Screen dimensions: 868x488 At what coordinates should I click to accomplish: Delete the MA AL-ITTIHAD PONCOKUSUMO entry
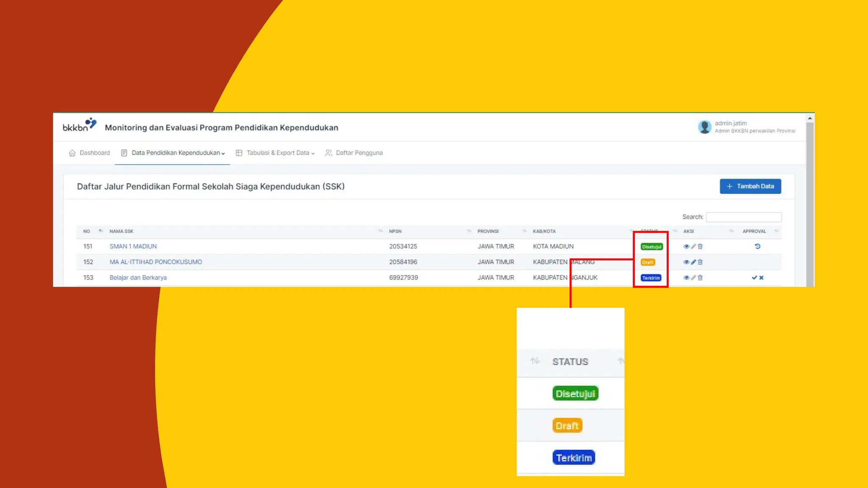click(700, 262)
